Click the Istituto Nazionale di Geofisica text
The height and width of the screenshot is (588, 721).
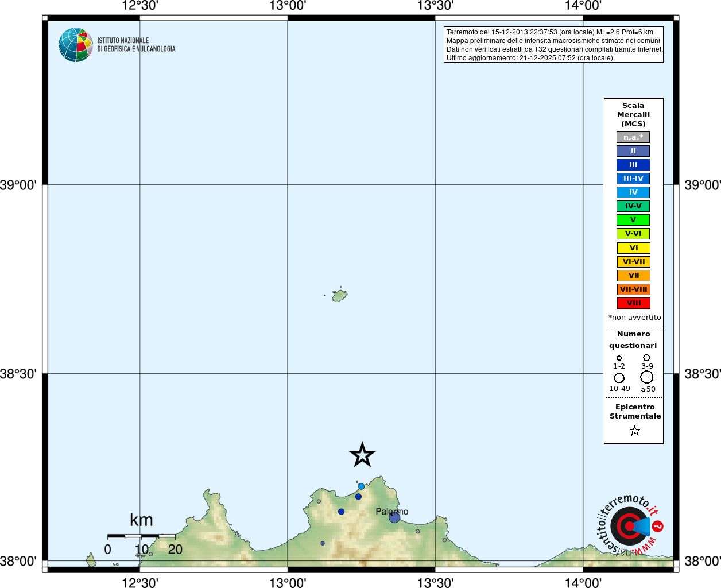[136, 45]
